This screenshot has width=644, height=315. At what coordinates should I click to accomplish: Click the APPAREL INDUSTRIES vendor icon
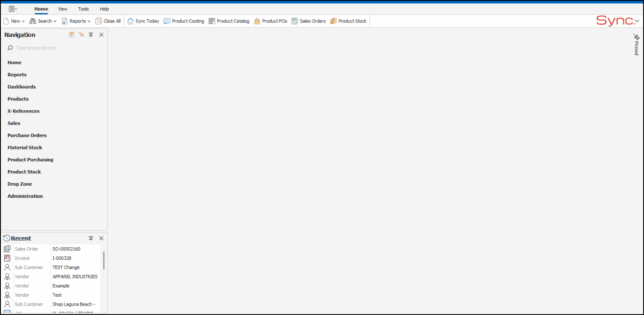(7, 277)
